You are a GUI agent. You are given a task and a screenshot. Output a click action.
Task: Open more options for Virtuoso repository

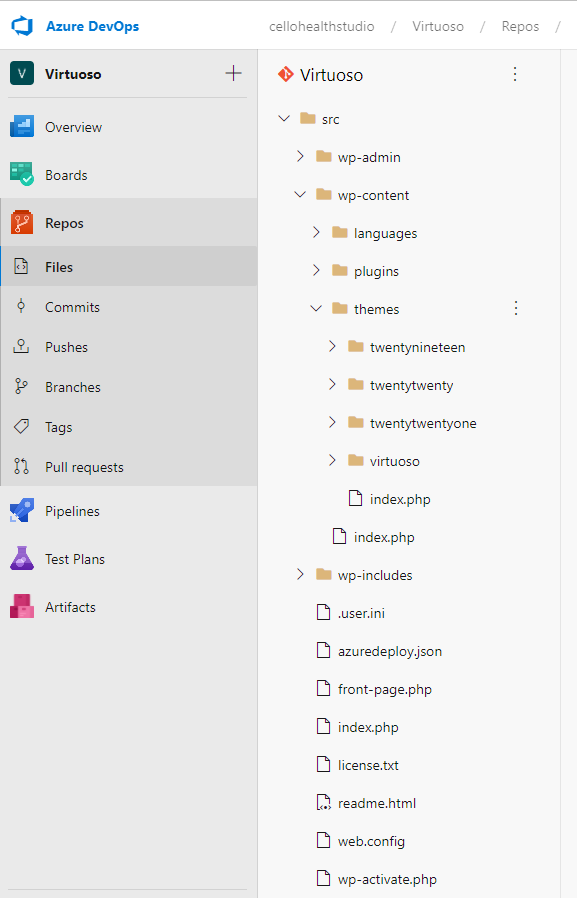point(515,74)
